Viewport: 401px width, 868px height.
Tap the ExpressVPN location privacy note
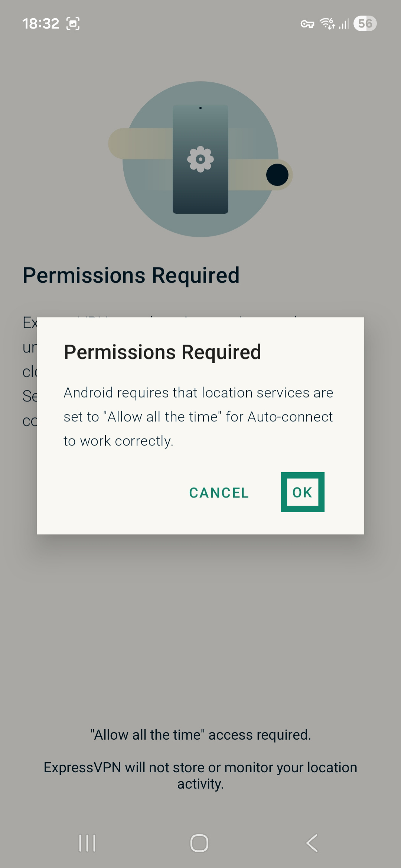click(x=200, y=775)
